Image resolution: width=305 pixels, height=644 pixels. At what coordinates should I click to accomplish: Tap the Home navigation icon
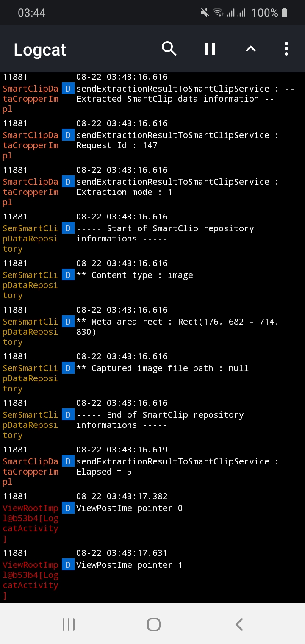154,624
